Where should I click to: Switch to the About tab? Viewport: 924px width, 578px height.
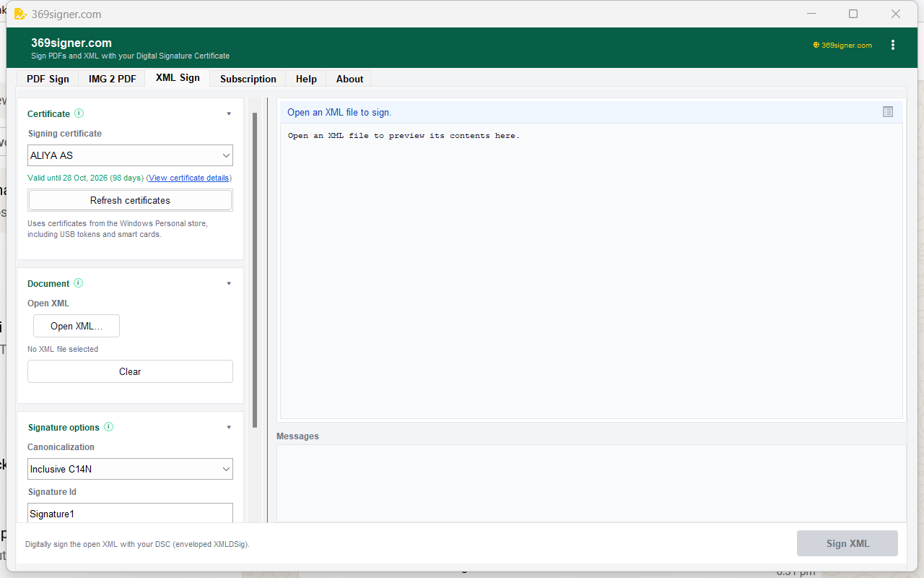click(x=349, y=79)
